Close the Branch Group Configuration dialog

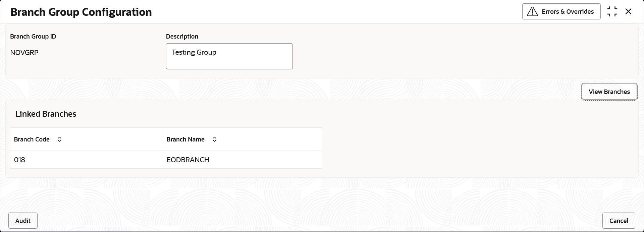pyautogui.click(x=628, y=12)
